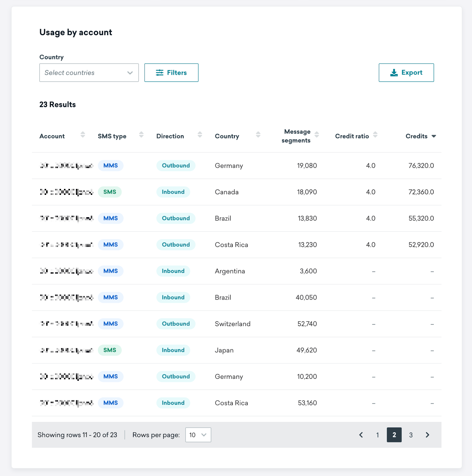Click Outbound tag in Costa Rica 13,230 row
This screenshot has width=472, height=476.
point(176,245)
